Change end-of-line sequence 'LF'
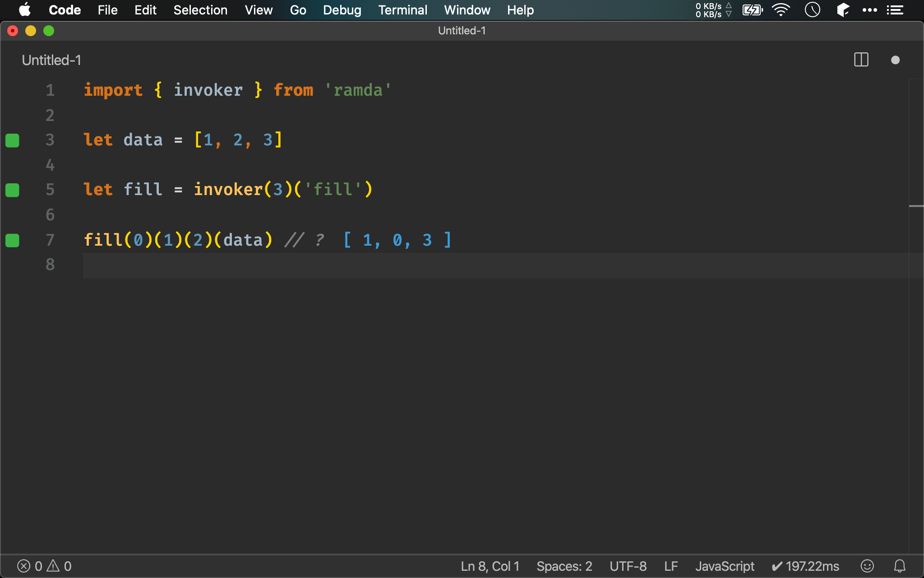The height and width of the screenshot is (578, 924). tap(671, 566)
